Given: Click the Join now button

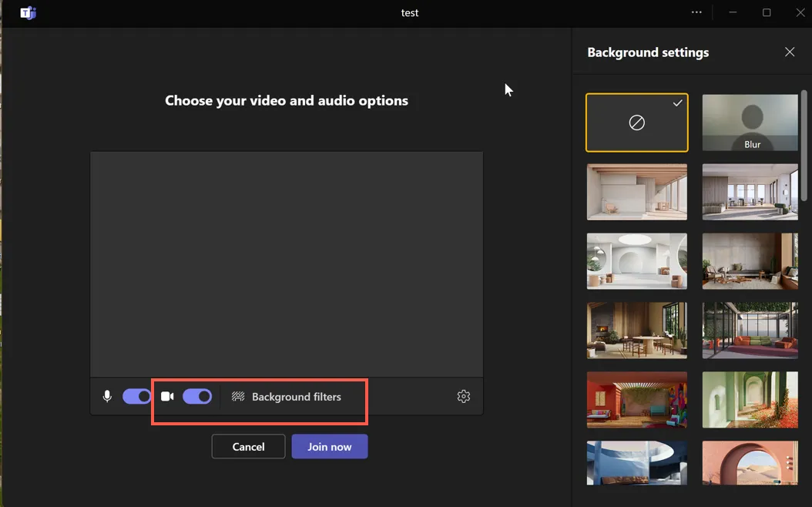Looking at the screenshot, I should (x=330, y=446).
